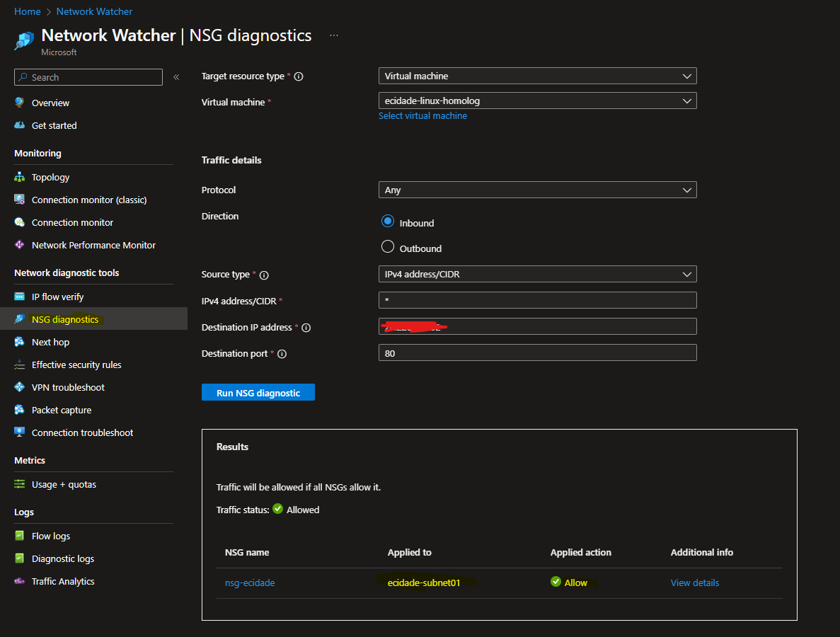
Task: Open Traffic Analytics in the sidebar
Action: coord(63,581)
